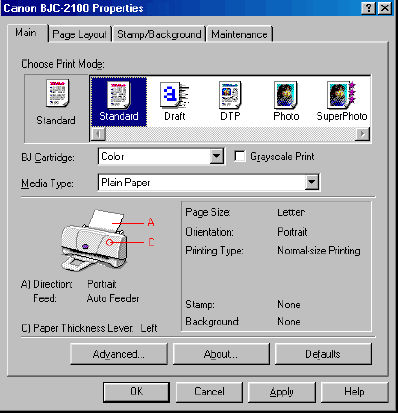Click the print mode list right scroll arrow
398x413 pixels.
[363, 134]
